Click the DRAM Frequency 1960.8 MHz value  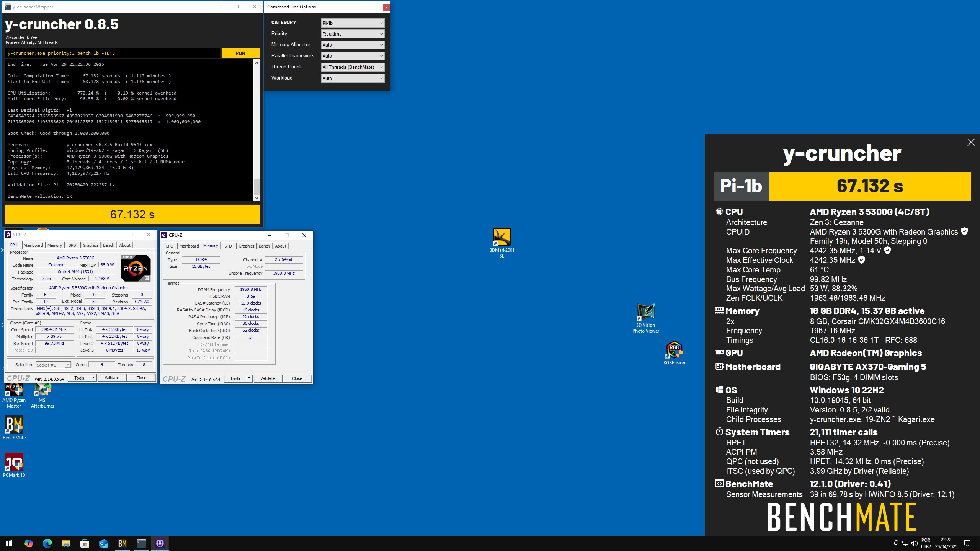(251, 290)
